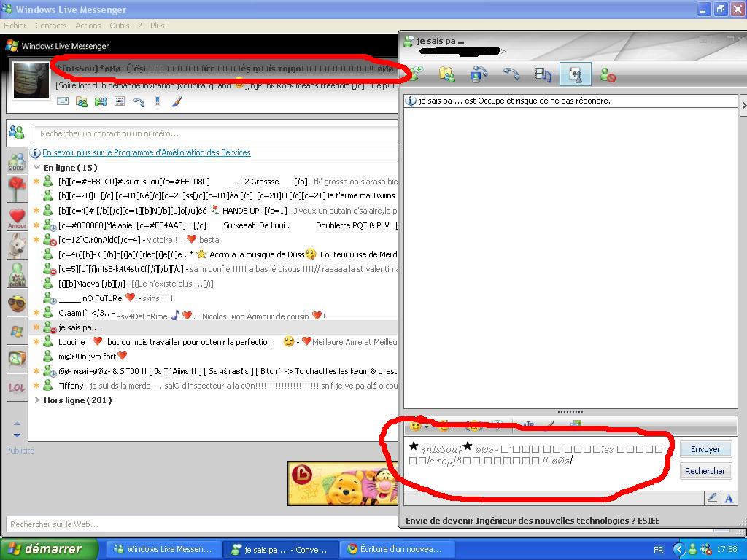Screen dimensions: 747x560
Task: Click the paintbrush color scheme icon
Action: 176,102
